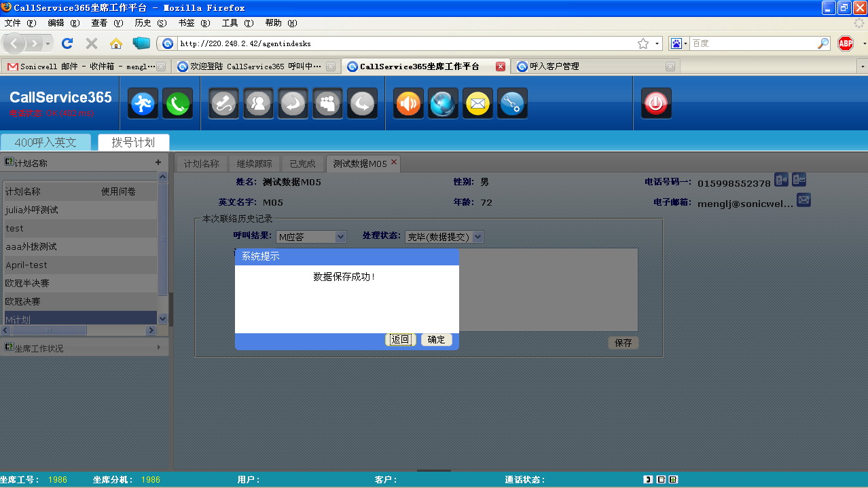Open the blue wrench settings icon

click(x=512, y=104)
